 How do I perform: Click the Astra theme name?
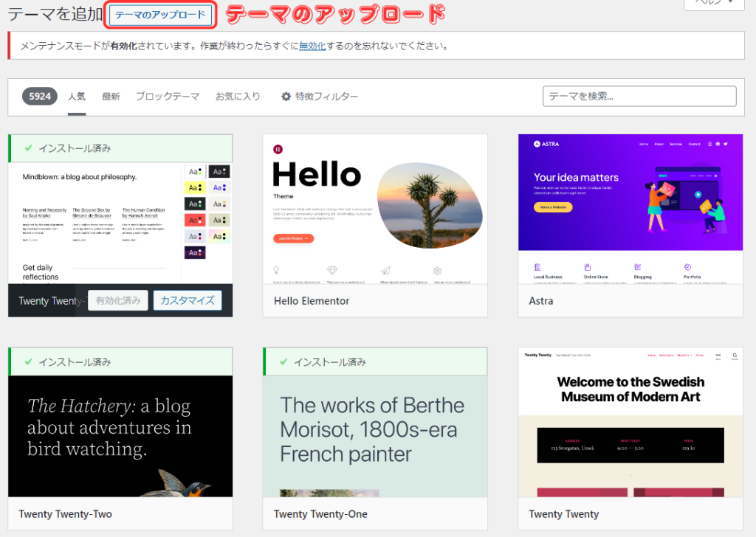click(x=541, y=301)
